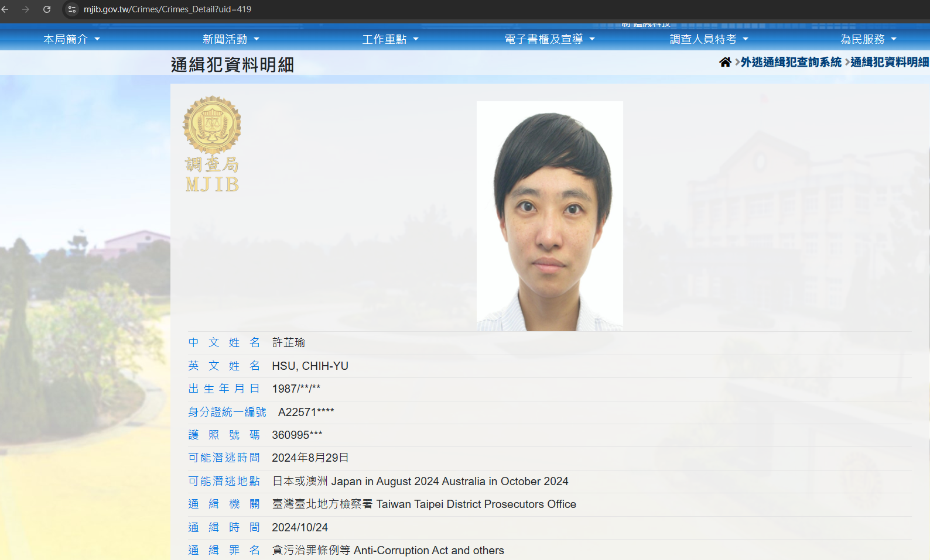Reload the current page
Screen dimensions: 930x560
47,9
